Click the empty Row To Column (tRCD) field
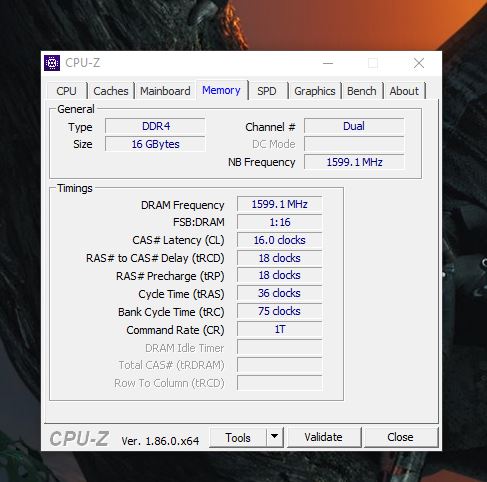 click(x=280, y=383)
